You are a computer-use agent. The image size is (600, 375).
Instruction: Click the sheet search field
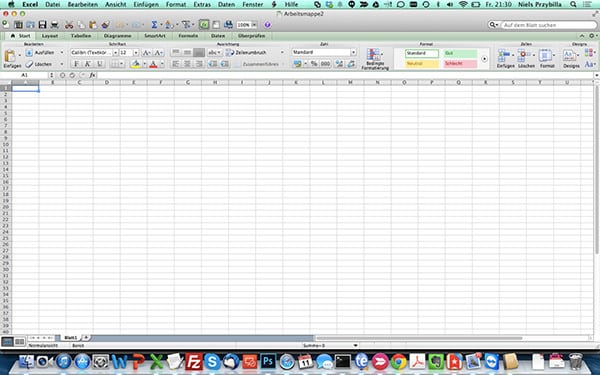[548, 25]
